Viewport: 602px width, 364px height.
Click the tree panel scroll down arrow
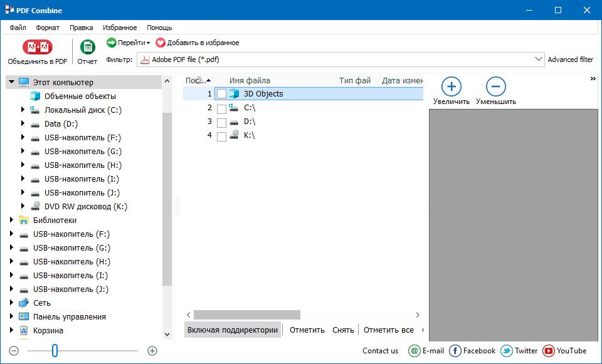[x=167, y=335]
